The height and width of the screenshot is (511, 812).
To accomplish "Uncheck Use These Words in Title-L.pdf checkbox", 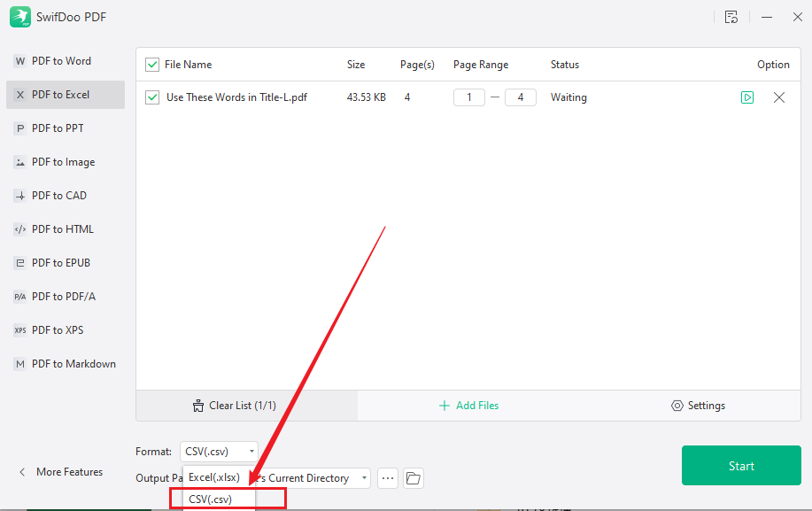I will pyautogui.click(x=152, y=97).
